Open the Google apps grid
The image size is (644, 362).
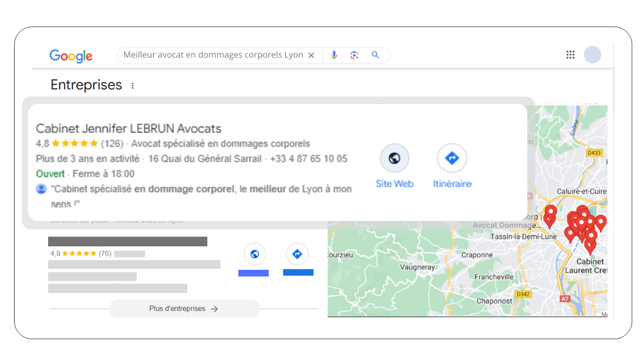[570, 55]
